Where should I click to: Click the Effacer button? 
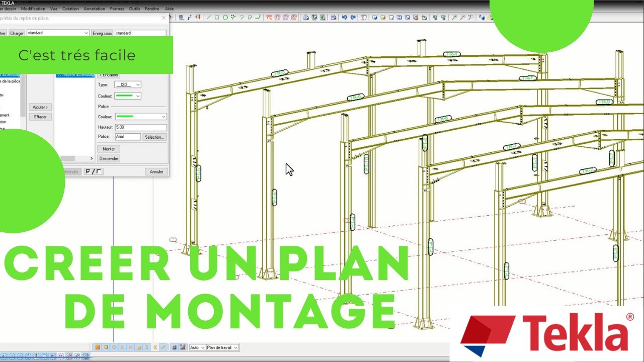coord(40,117)
